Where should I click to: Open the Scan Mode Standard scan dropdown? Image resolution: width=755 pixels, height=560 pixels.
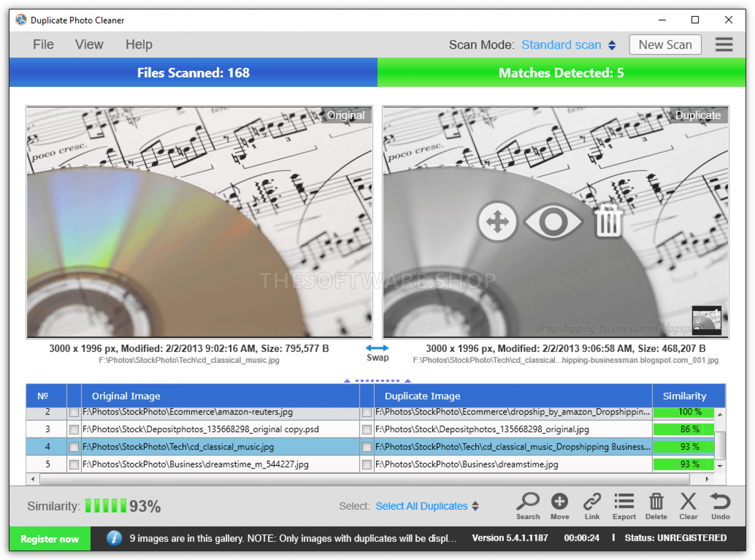coord(569,45)
